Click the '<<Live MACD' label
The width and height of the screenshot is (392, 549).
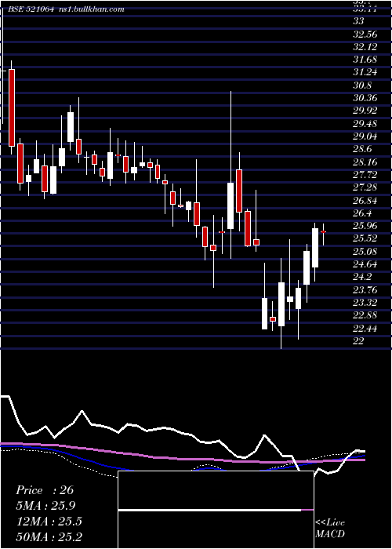click(x=330, y=529)
